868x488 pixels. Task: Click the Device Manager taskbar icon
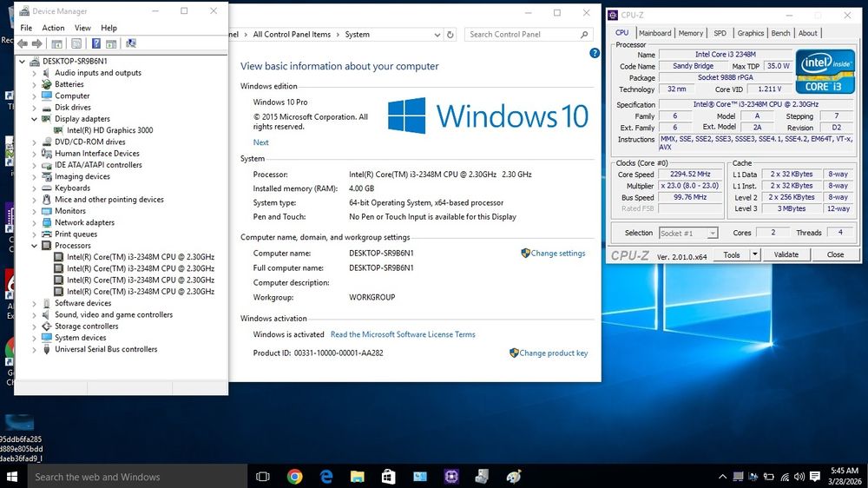click(482, 477)
